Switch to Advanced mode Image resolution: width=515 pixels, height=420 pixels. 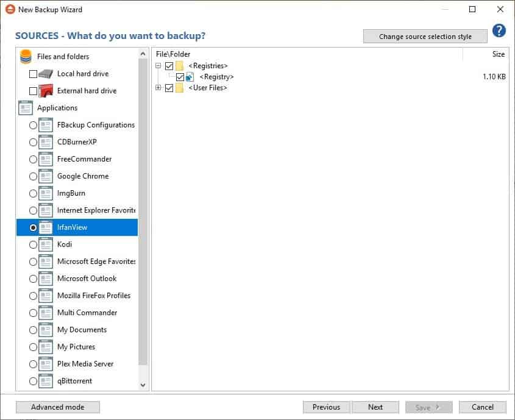click(x=58, y=407)
